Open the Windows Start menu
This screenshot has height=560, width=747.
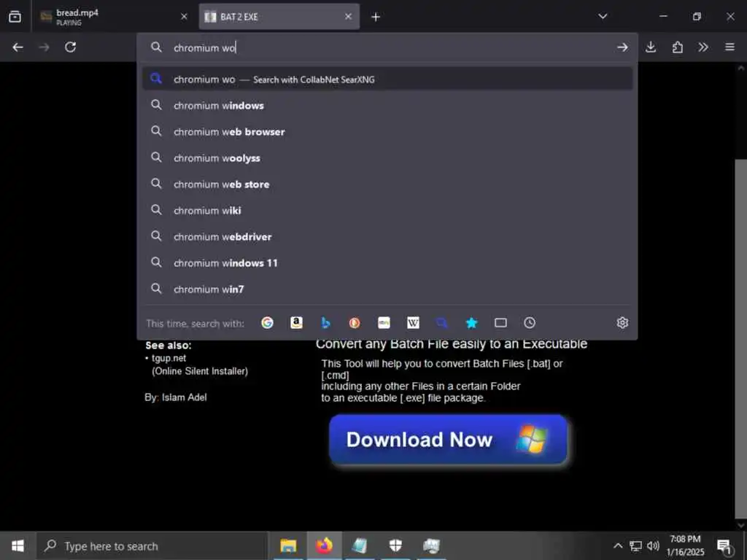[x=18, y=545]
